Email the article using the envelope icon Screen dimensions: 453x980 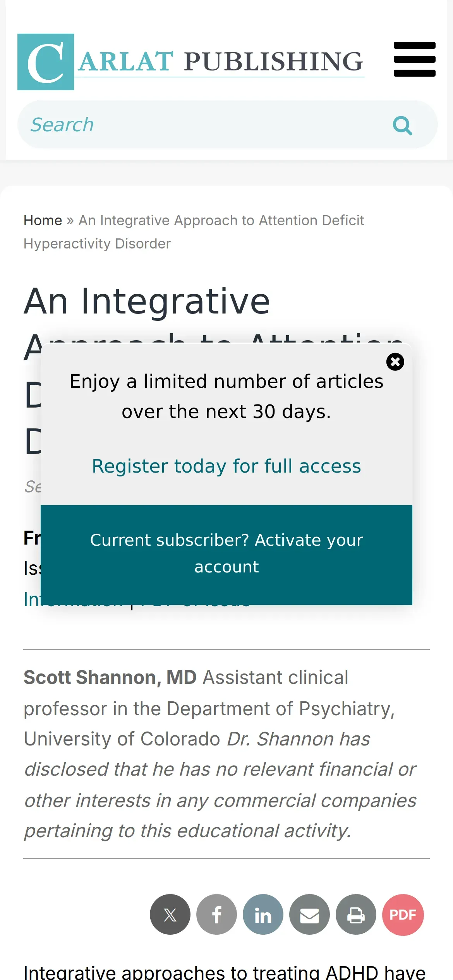coord(309,915)
